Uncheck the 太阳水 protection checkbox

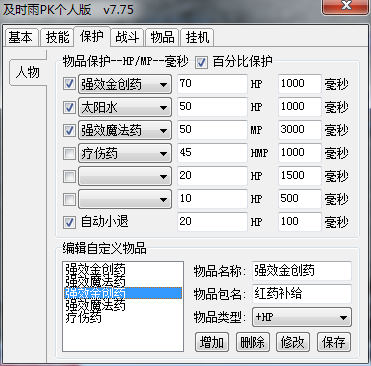coord(69,107)
